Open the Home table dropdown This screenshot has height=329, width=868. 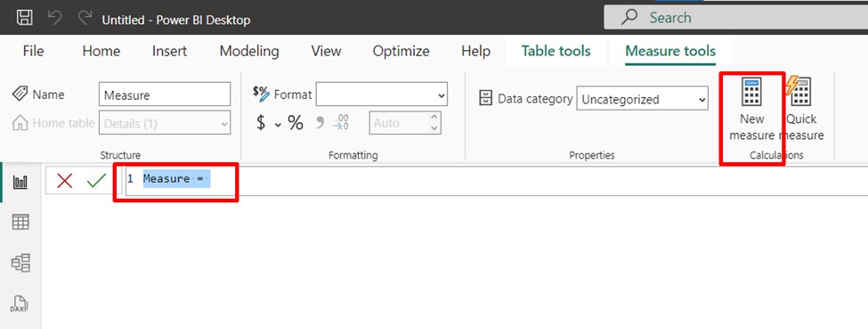point(165,123)
